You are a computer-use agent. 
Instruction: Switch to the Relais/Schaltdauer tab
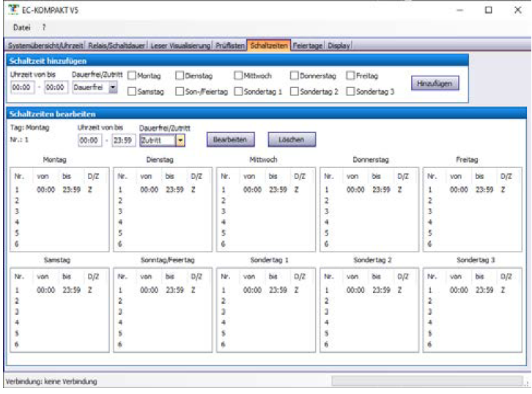(x=117, y=45)
